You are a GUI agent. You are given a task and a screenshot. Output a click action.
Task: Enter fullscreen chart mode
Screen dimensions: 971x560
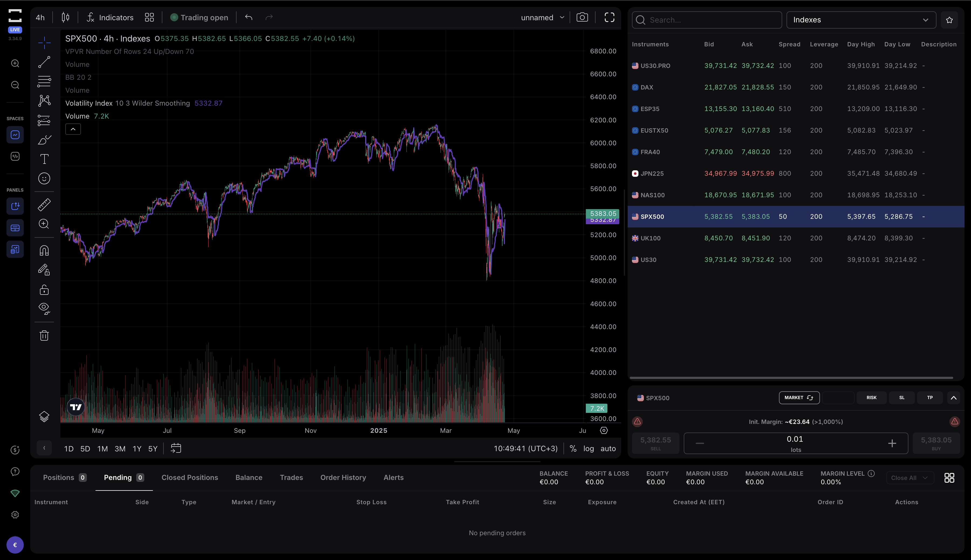[x=609, y=17]
